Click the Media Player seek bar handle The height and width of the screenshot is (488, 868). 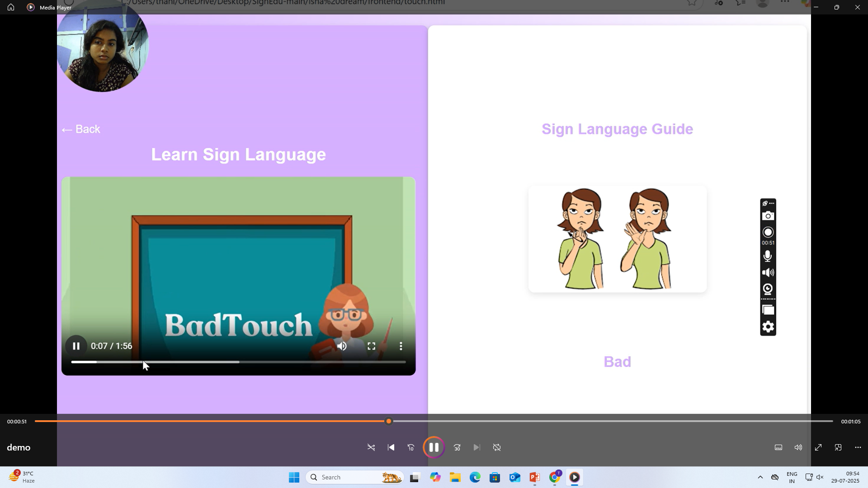389,421
